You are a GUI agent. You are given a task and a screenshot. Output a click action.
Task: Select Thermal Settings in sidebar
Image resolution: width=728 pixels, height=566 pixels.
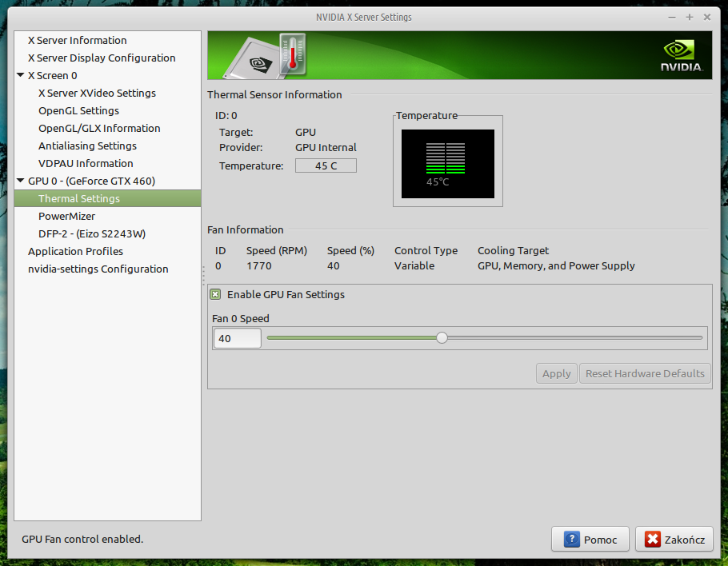pyautogui.click(x=107, y=198)
